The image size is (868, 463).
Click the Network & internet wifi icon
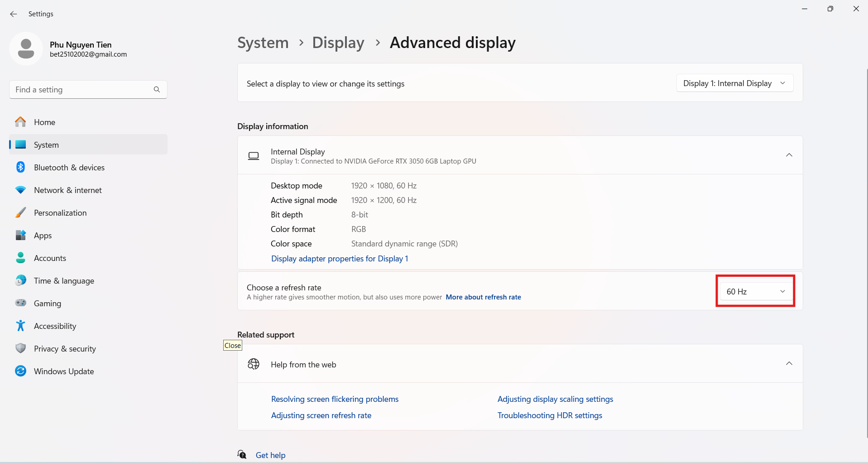click(20, 190)
